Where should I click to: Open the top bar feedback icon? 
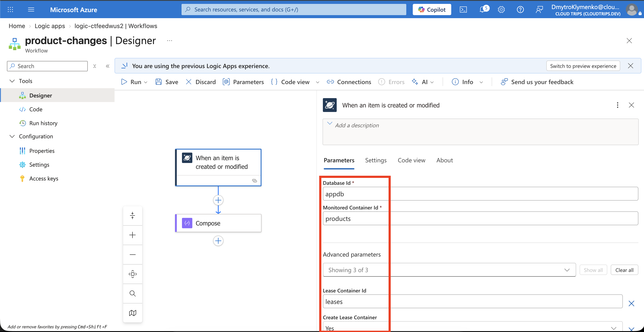[539, 10]
